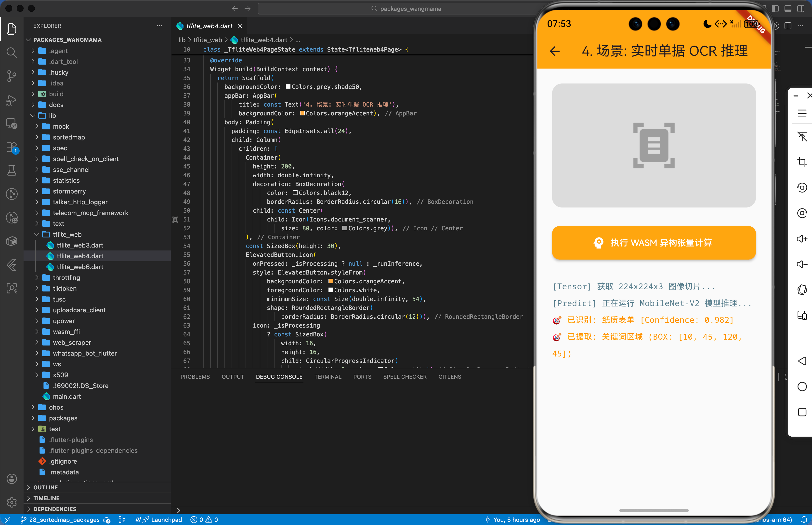Toggle the secondary sidebar layout button
This screenshot has height=525, width=812.
(800, 9)
